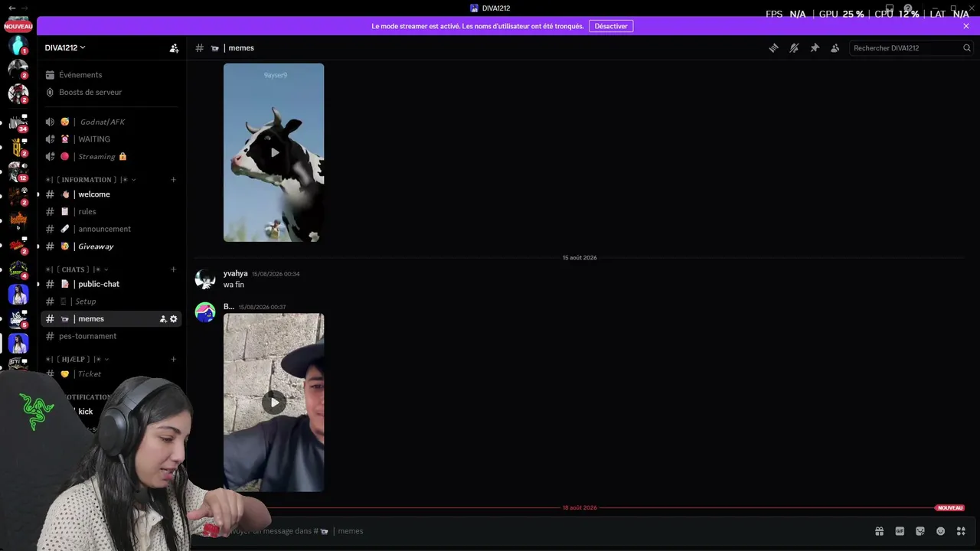
Task: Join the locked Streaming voice channel
Action: click(111, 156)
